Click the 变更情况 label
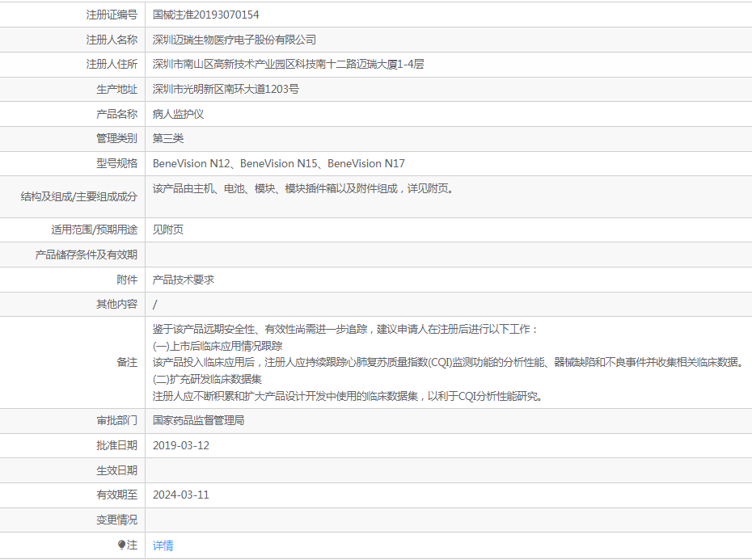 tap(117, 520)
